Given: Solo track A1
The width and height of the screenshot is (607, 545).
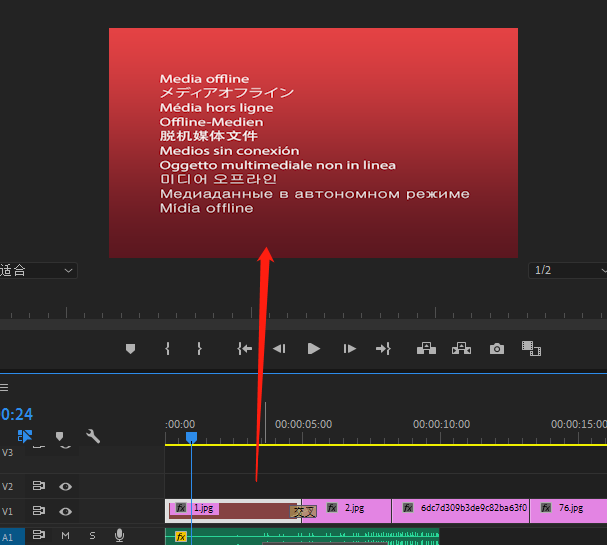Looking at the screenshot, I should click(92, 536).
